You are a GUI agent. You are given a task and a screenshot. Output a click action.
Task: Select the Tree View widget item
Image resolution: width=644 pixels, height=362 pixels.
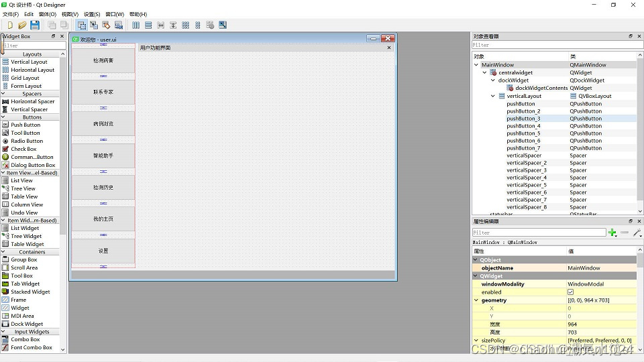tap(23, 188)
